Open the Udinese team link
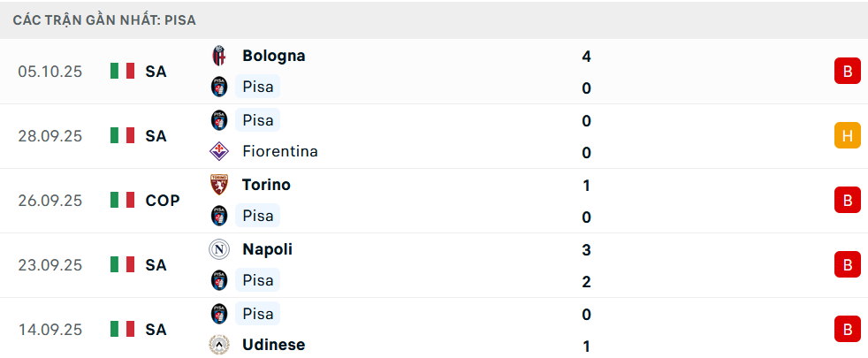868x358 pixels. [x=273, y=345]
